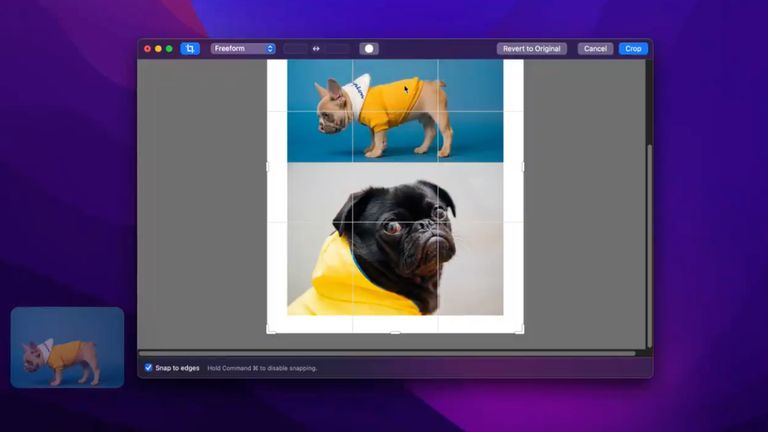Click the bottom-right crop corner handle
This screenshot has width=768, height=432.
click(x=520, y=330)
